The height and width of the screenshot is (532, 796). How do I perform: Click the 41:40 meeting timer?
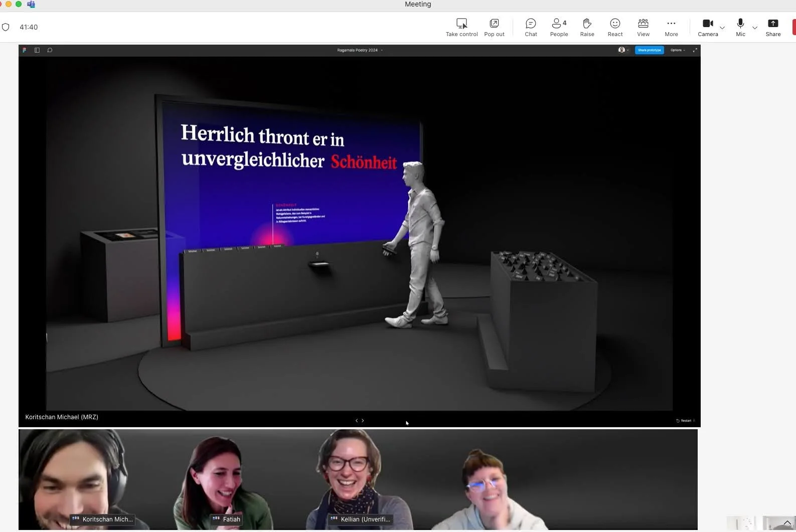pyautogui.click(x=29, y=27)
